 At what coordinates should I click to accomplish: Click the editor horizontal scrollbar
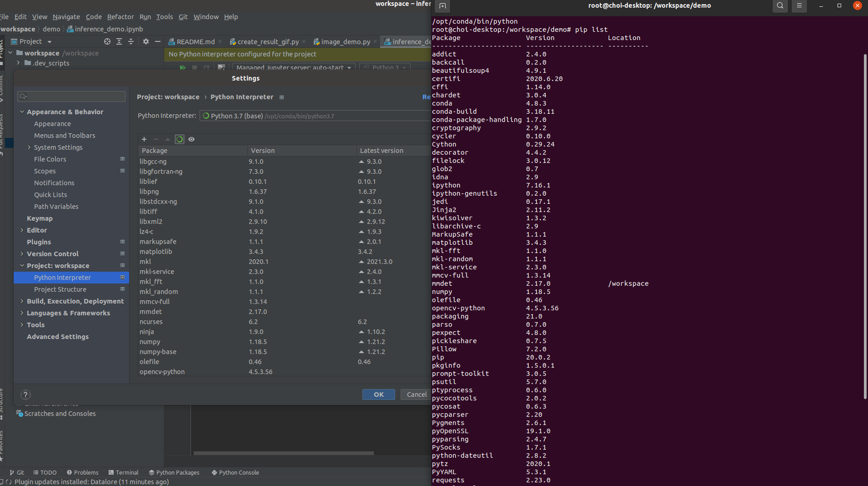click(x=284, y=453)
